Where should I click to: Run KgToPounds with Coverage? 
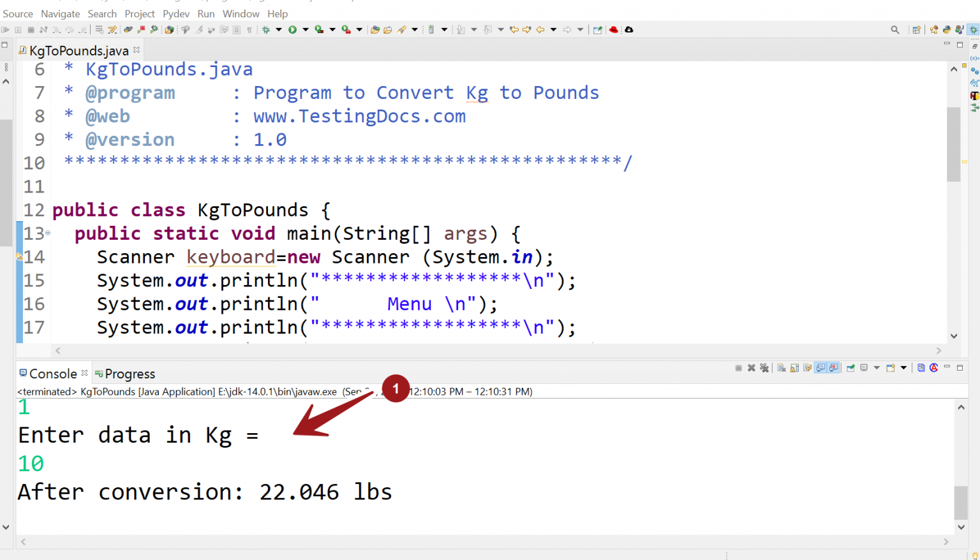point(318,29)
